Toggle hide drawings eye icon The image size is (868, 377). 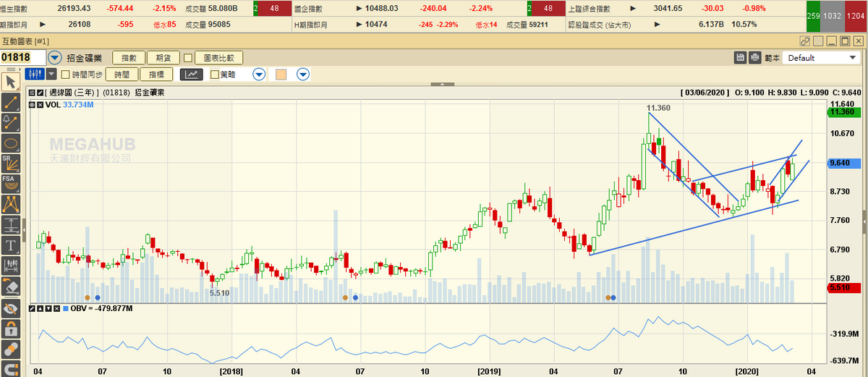point(11,309)
